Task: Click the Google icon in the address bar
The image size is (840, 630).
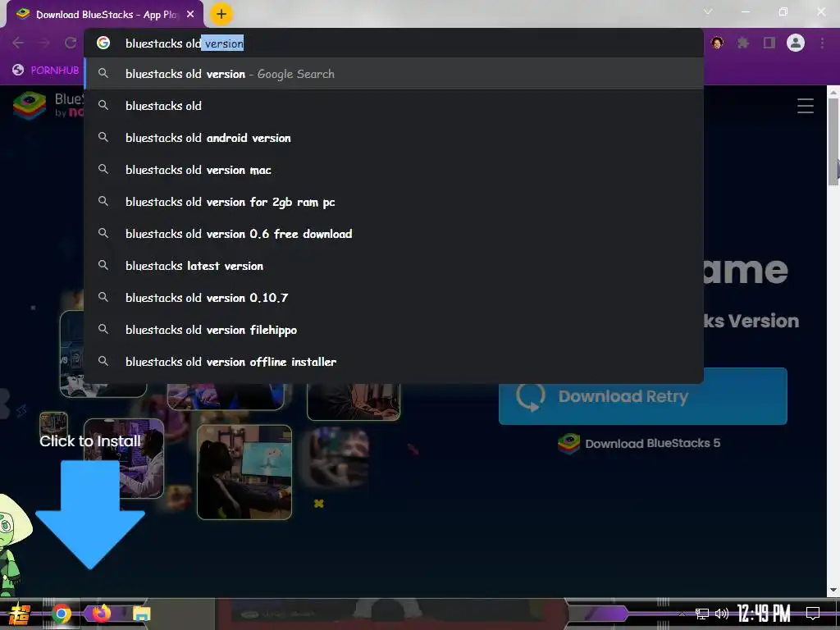Action: 103,43
